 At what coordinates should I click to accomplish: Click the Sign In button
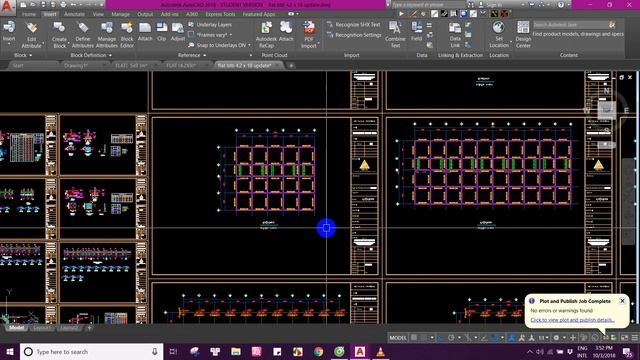tap(491, 5)
